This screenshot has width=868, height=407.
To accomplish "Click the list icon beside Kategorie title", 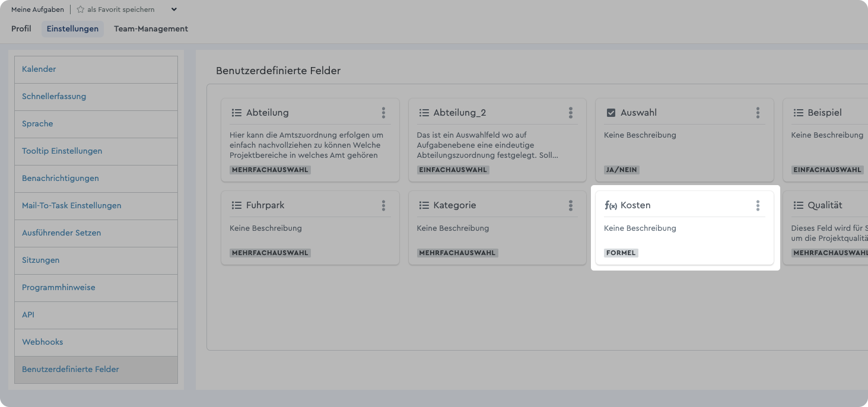I will point(424,205).
